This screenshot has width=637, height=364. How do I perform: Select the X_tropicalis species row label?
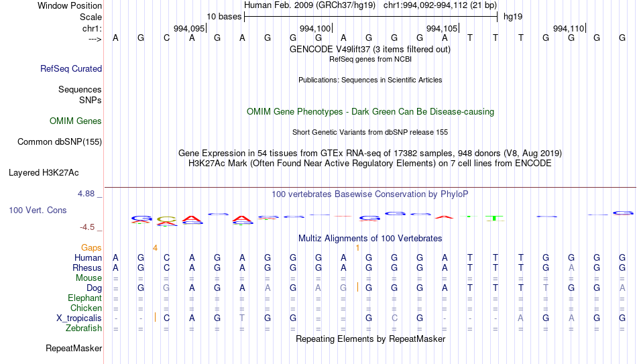[x=79, y=318]
